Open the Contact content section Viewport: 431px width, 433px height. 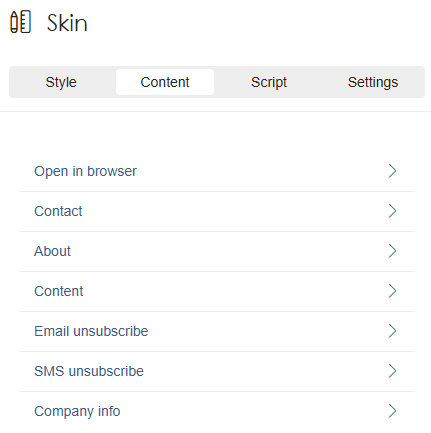(x=217, y=211)
